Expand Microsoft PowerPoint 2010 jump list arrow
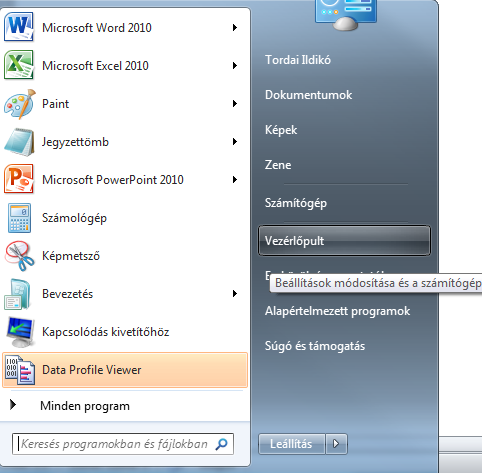This screenshot has width=488, height=473. [x=235, y=179]
